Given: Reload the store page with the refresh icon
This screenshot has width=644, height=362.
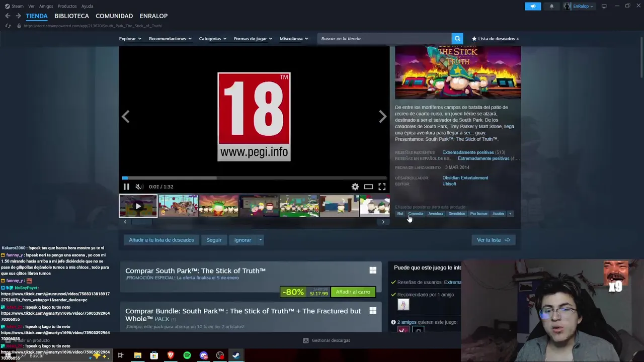Looking at the screenshot, I should pyautogui.click(x=8, y=26).
